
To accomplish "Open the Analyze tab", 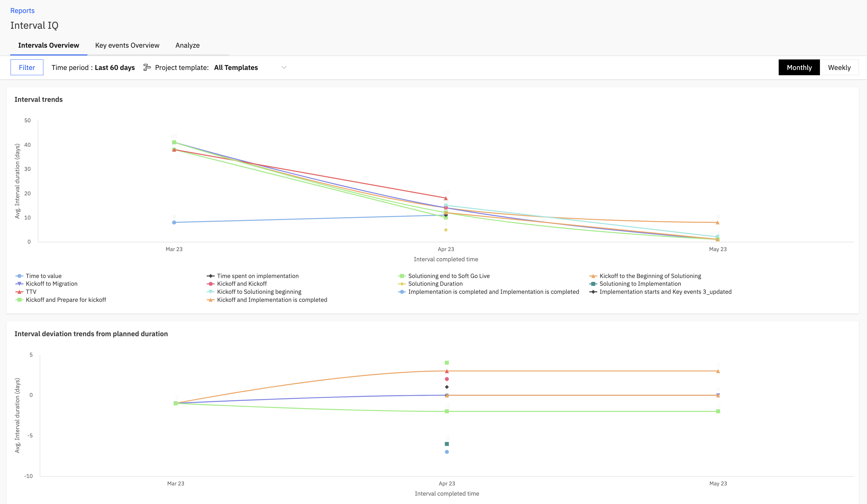I will (x=187, y=46).
